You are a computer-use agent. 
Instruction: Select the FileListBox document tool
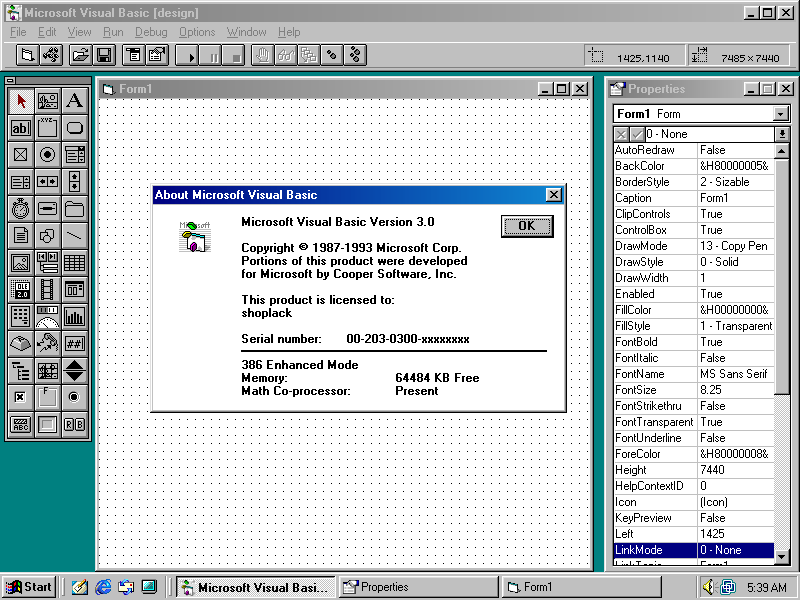21,236
